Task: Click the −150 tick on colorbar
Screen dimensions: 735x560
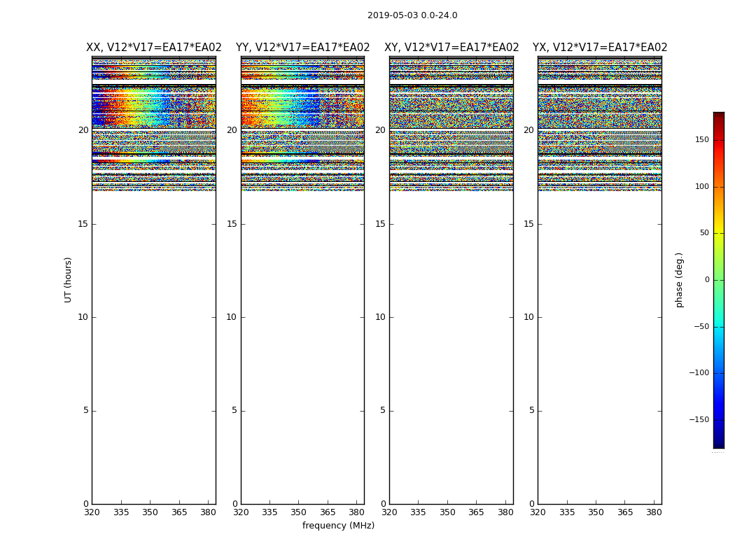Action: click(699, 419)
